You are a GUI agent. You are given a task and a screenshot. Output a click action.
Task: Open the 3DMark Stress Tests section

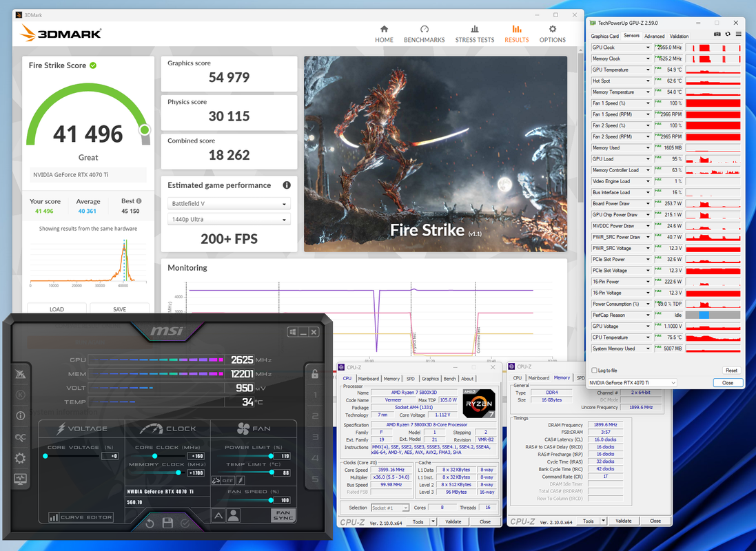point(474,34)
